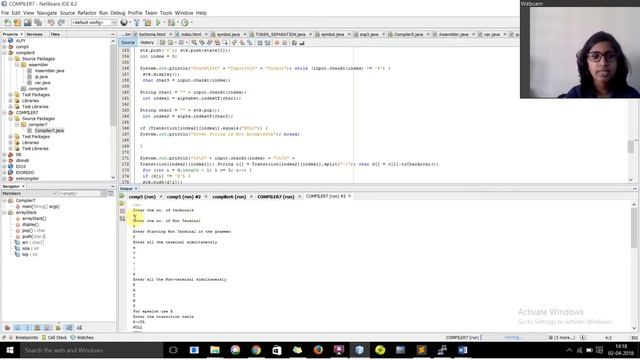Click the running progress bar in status bar

[x=513, y=338]
